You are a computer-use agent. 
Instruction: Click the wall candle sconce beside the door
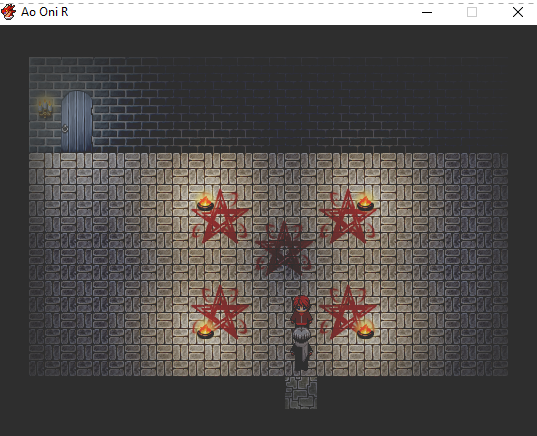click(45, 109)
